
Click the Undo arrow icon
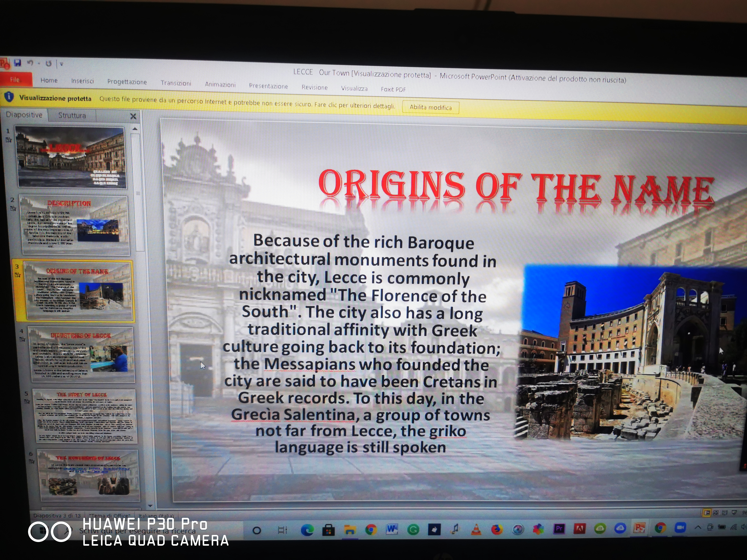click(30, 63)
